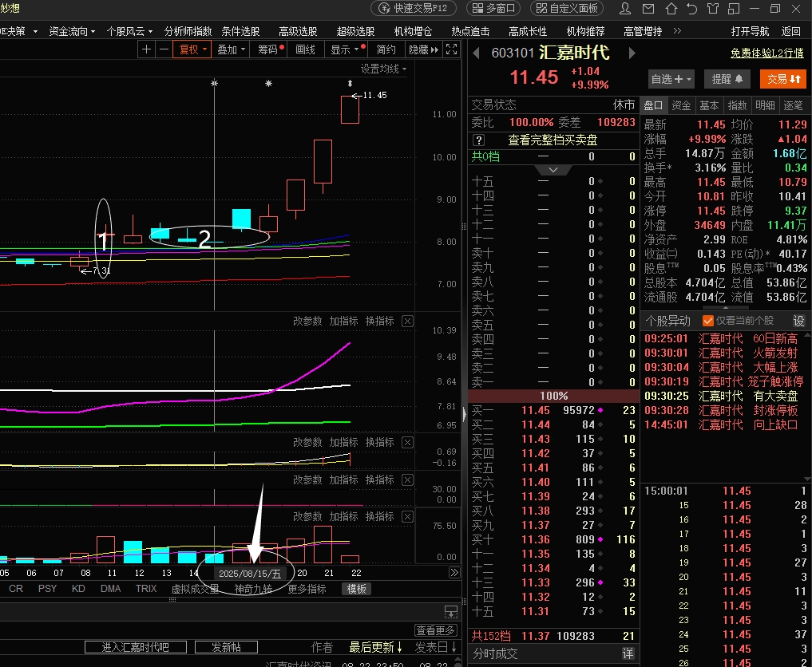Zoom out the chart with minus icon
This screenshot has width=812, height=667.
[x=164, y=49]
